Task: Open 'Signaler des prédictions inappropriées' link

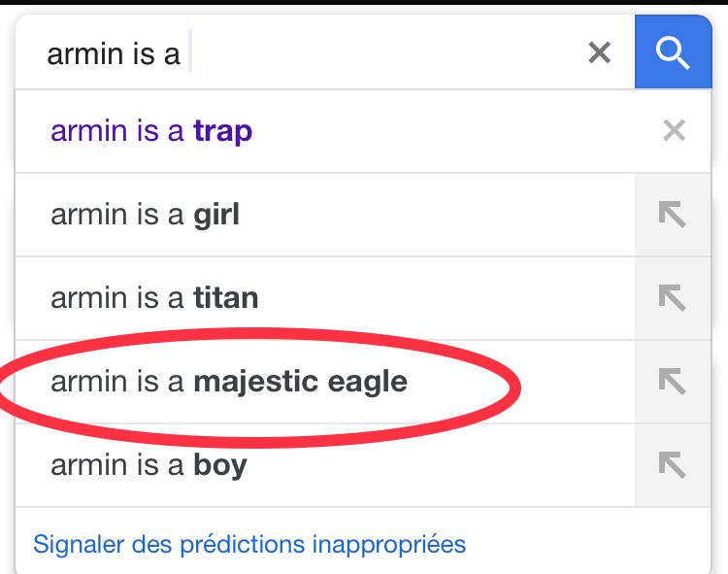Action: click(249, 544)
